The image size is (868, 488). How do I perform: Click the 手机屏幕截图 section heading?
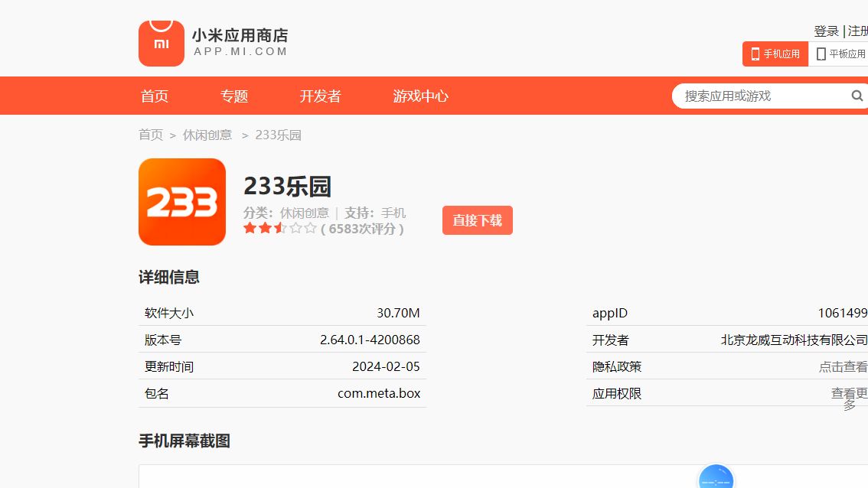point(184,441)
